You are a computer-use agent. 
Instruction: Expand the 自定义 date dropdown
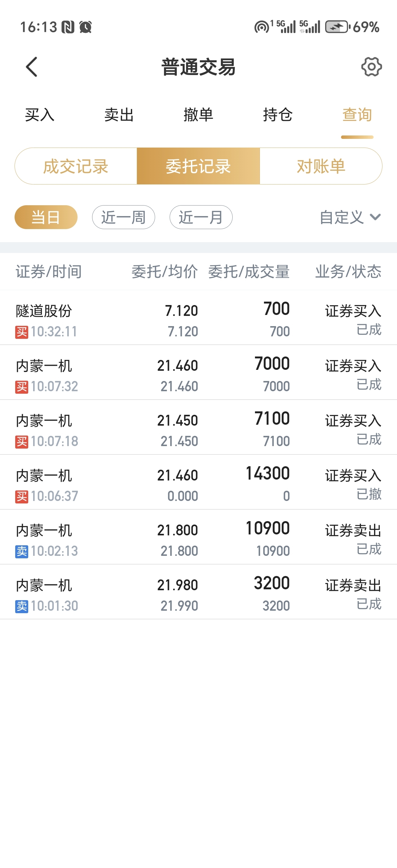(350, 217)
